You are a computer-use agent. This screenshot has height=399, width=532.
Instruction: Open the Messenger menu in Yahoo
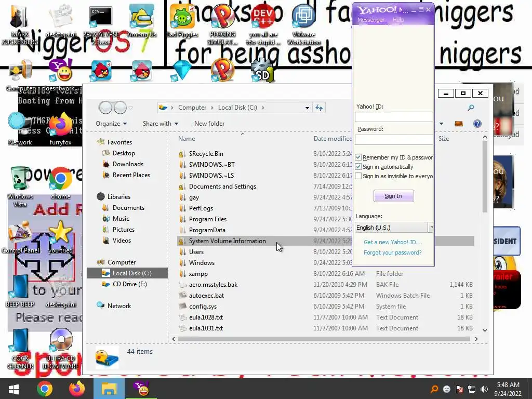[370, 20]
